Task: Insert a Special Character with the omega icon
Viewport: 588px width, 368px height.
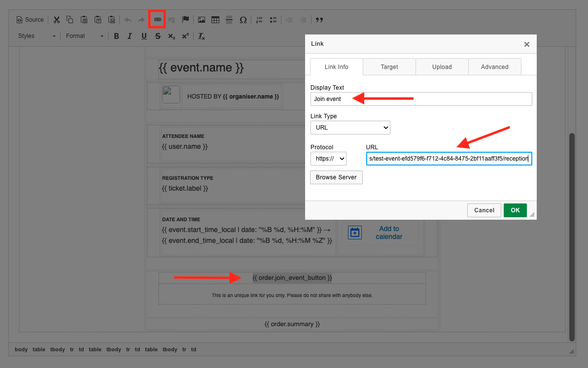Action: pos(243,19)
